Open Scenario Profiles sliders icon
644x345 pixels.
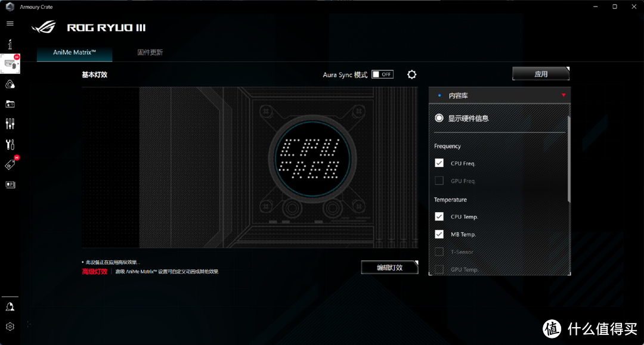(x=10, y=124)
